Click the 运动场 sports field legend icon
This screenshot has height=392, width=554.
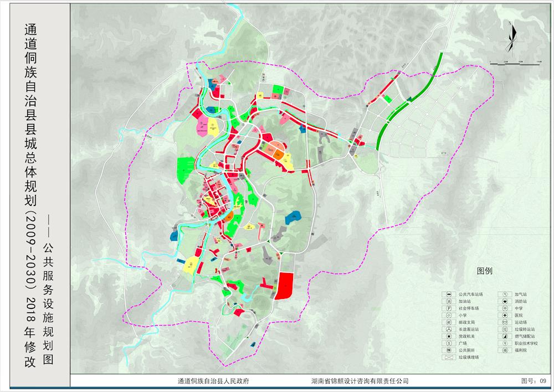point(506,322)
